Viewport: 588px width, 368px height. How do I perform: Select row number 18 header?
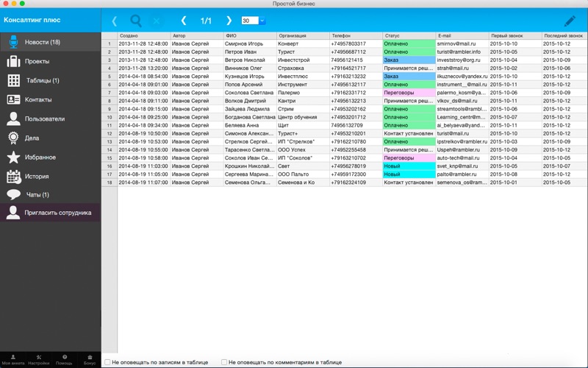(x=110, y=183)
